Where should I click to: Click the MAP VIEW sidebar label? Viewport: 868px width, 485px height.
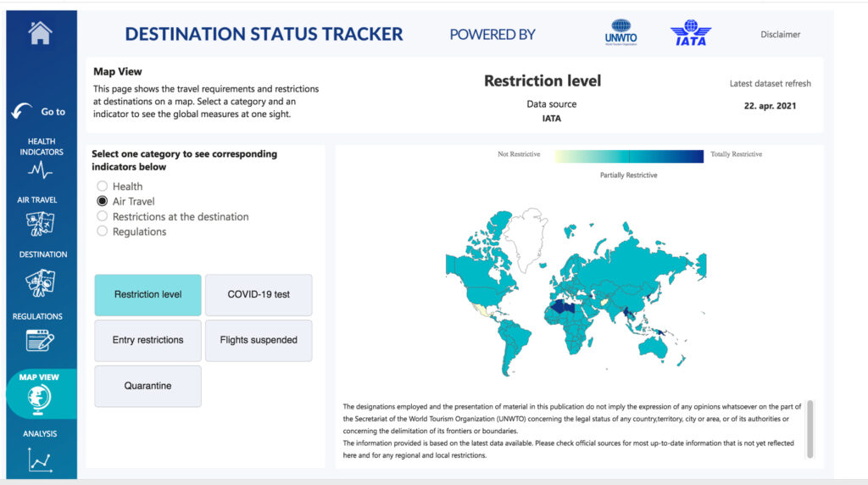click(x=39, y=377)
